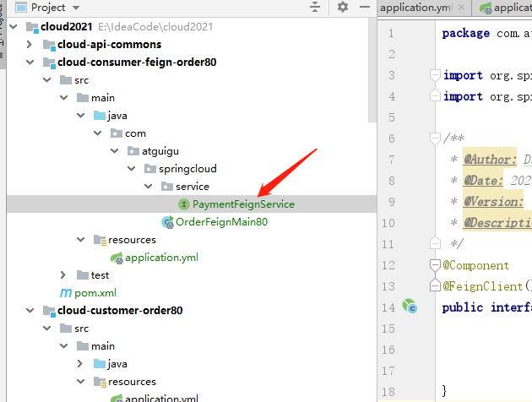The image size is (532, 402).
Task: Click src folder icon under cloud-customer-order80
Action: [66, 328]
